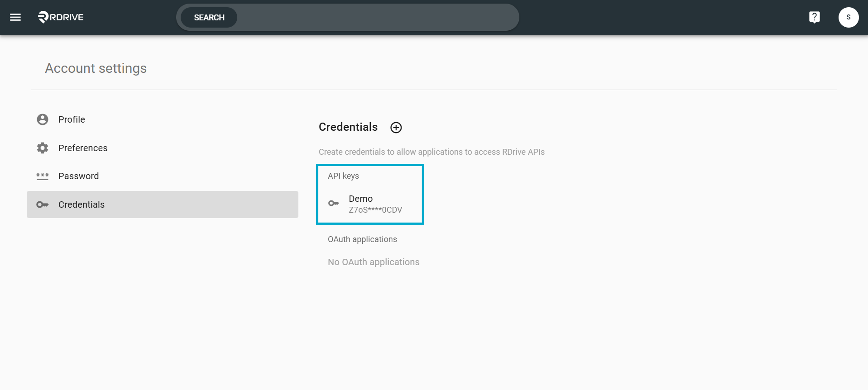The width and height of the screenshot is (868, 390).
Task: Click the Password asterisks icon
Action: pos(43,176)
